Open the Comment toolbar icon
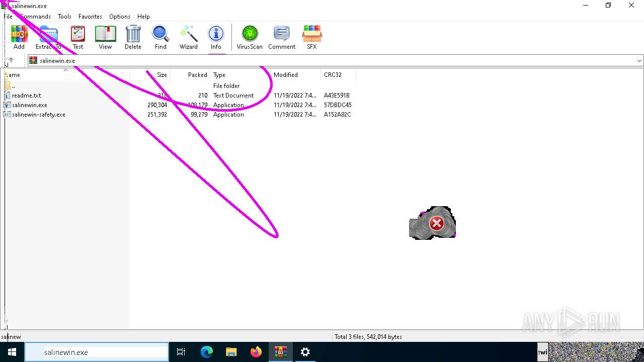Image resolution: width=644 pixels, height=362 pixels. click(x=282, y=37)
